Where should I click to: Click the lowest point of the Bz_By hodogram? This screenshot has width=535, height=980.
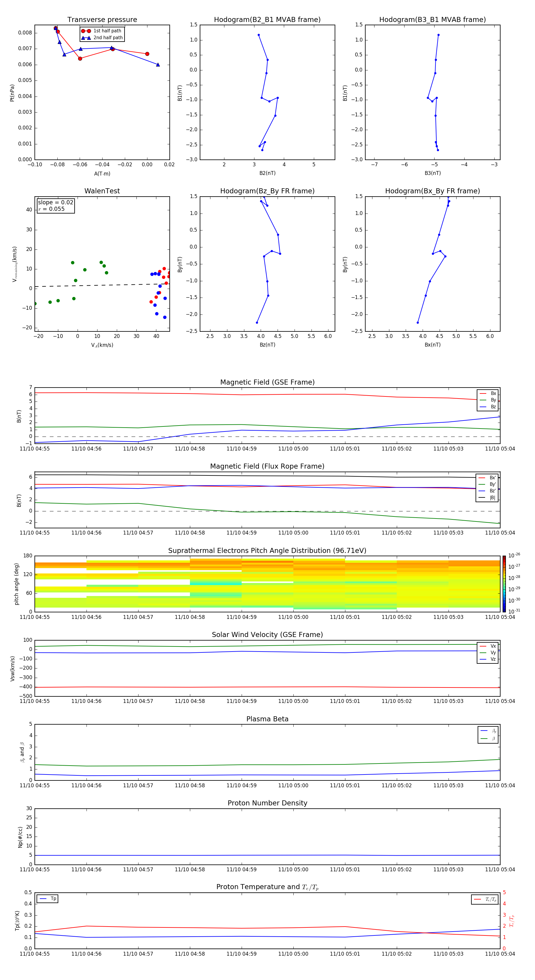[257, 323]
